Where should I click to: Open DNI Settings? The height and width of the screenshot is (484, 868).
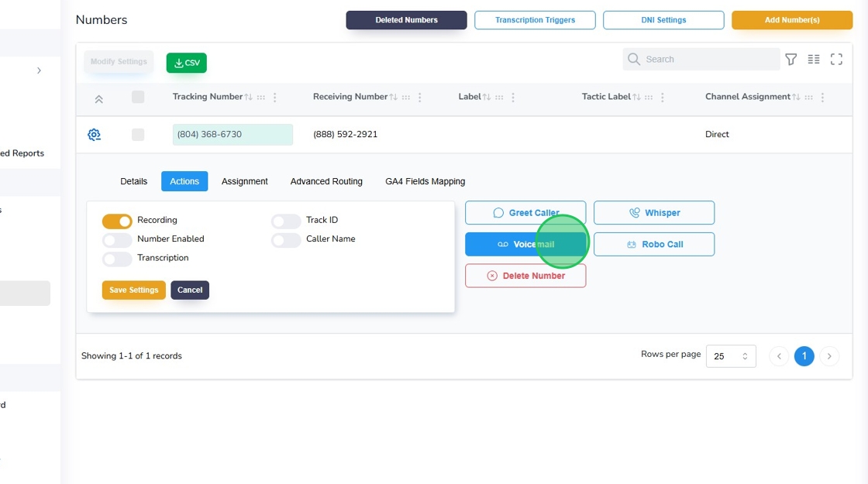pos(663,20)
